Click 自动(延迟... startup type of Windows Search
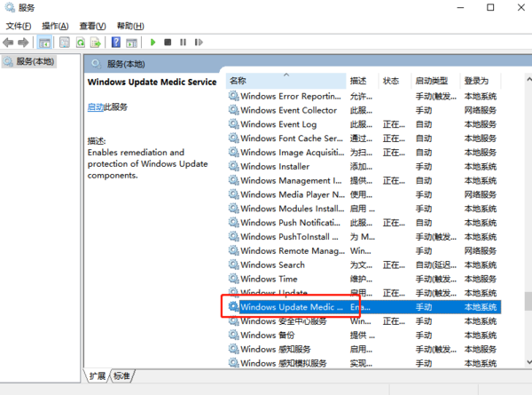This screenshot has height=395, width=532. pos(435,265)
